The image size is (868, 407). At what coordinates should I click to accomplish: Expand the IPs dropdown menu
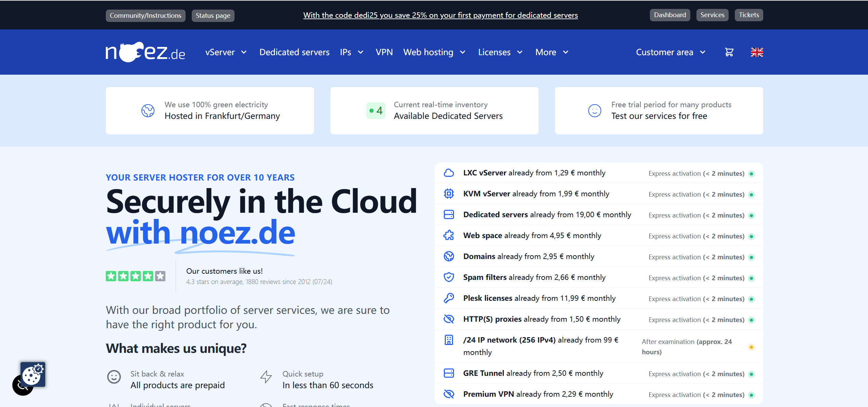click(x=352, y=52)
